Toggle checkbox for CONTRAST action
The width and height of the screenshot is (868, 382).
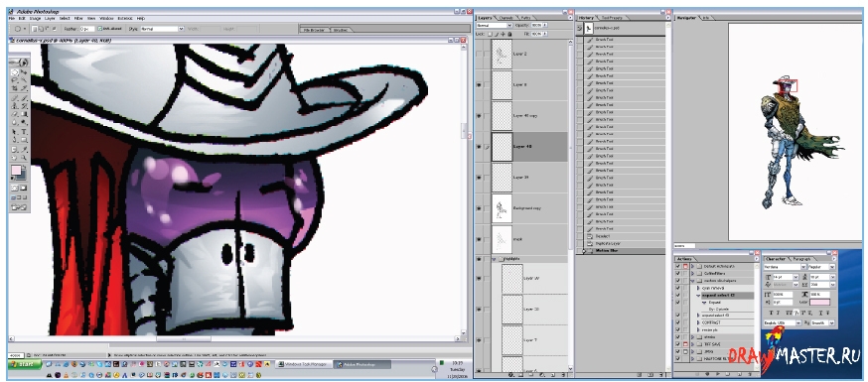point(678,322)
